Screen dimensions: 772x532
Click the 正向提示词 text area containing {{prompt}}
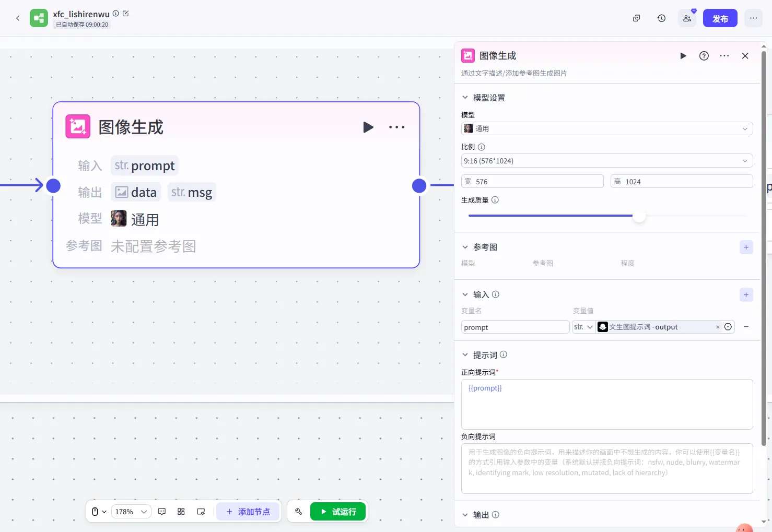[x=607, y=404]
